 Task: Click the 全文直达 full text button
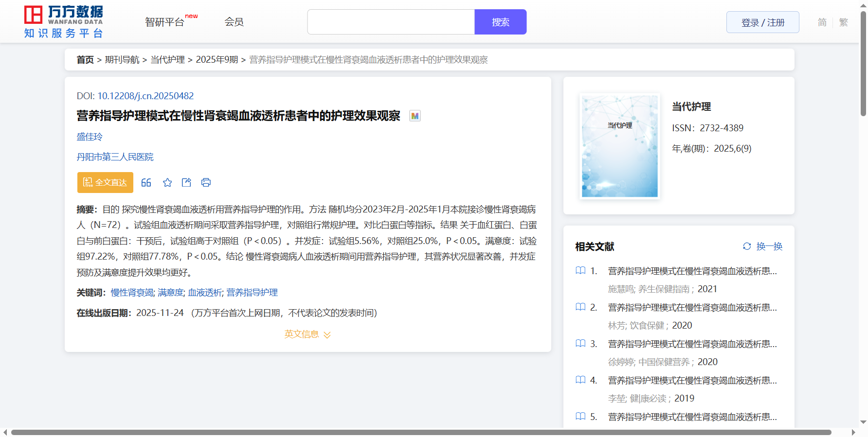pyautogui.click(x=105, y=183)
